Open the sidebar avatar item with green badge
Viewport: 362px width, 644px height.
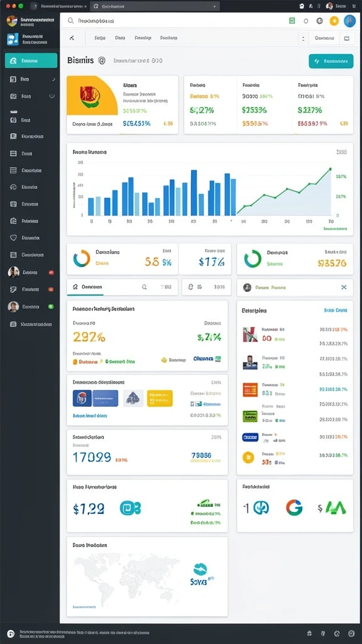[31, 307]
